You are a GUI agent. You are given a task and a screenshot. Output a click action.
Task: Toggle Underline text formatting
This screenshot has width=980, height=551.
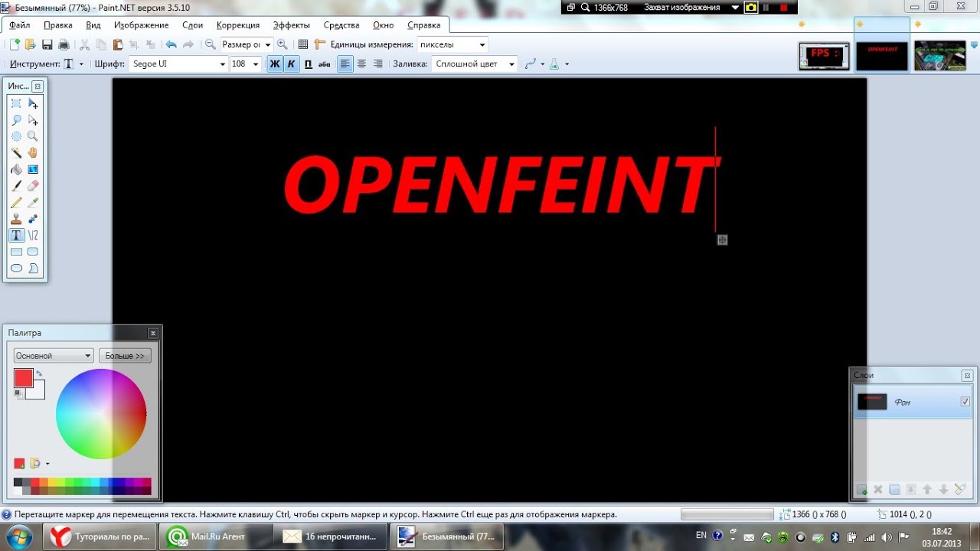click(308, 64)
